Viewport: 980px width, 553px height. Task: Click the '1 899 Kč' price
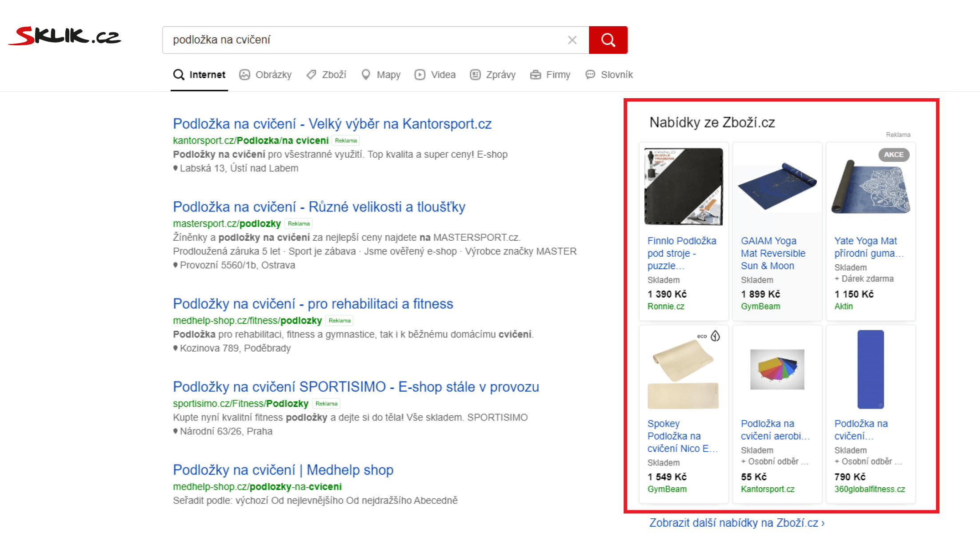pyautogui.click(x=760, y=294)
